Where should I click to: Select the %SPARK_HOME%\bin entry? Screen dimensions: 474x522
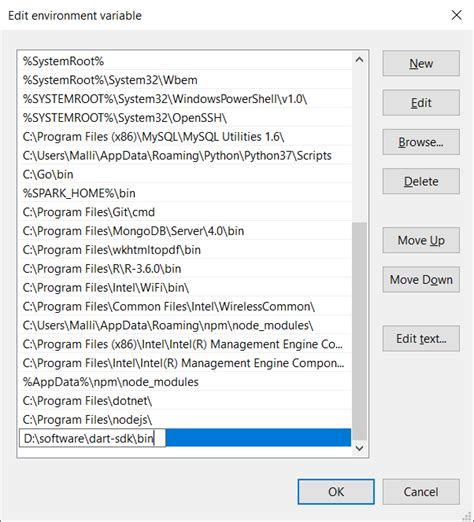(185, 193)
